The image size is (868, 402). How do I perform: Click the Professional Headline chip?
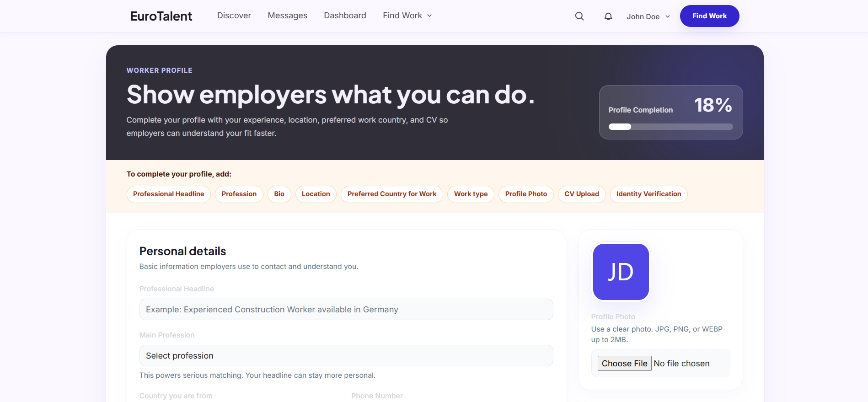[x=169, y=194]
